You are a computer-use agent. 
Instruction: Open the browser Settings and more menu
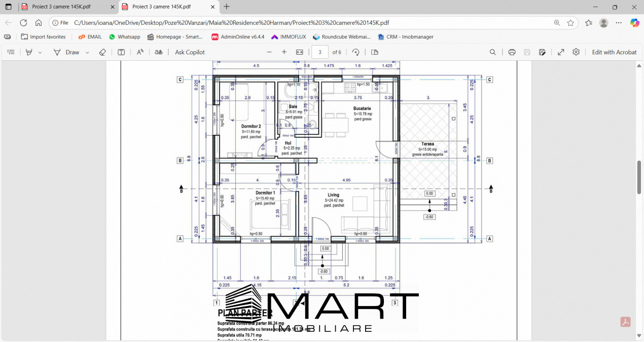619,23
